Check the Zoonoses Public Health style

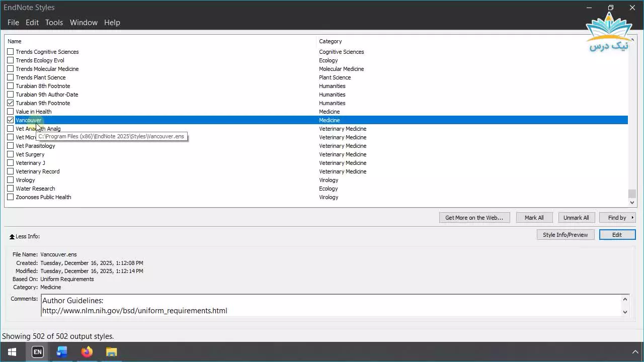11,197
